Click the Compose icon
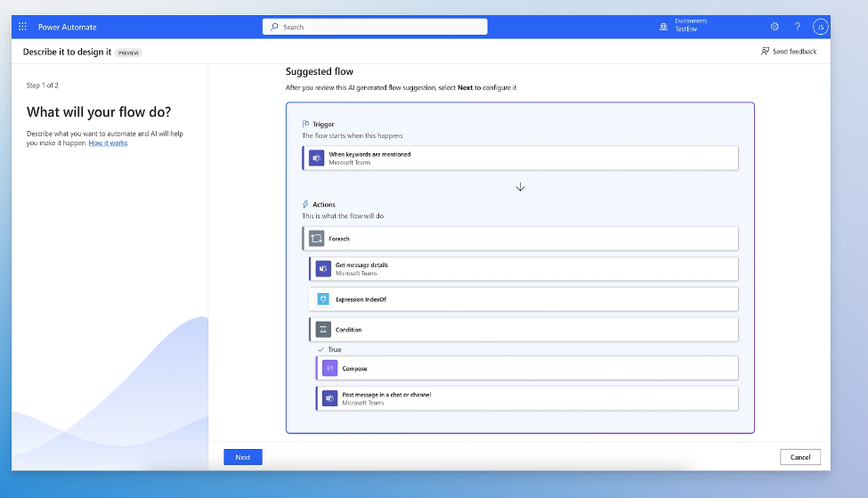 point(330,368)
